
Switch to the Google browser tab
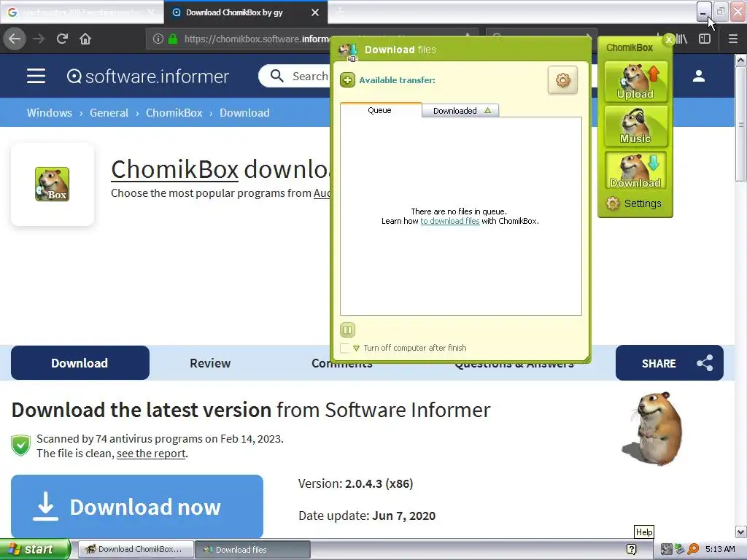[x=82, y=12]
